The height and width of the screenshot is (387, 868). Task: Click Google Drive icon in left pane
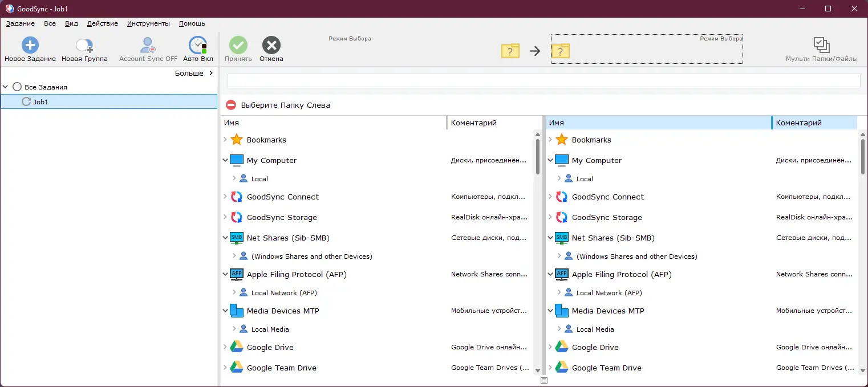tap(237, 347)
